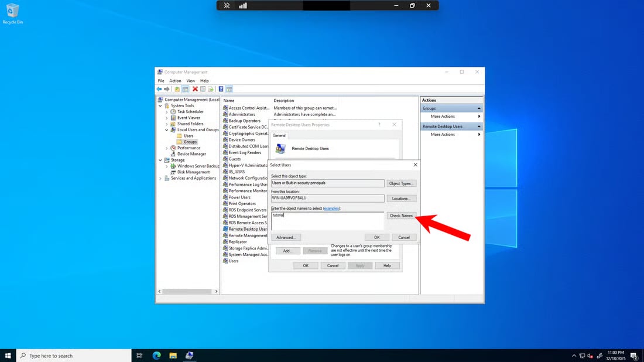Select the General tab in properties dialog
Image resolution: width=644 pixels, height=362 pixels.
[279, 135]
